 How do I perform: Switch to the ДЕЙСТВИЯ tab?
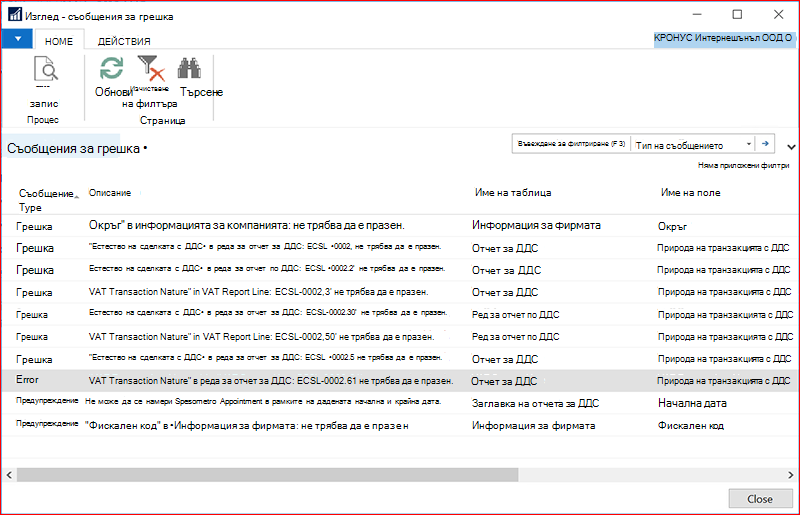(124, 41)
